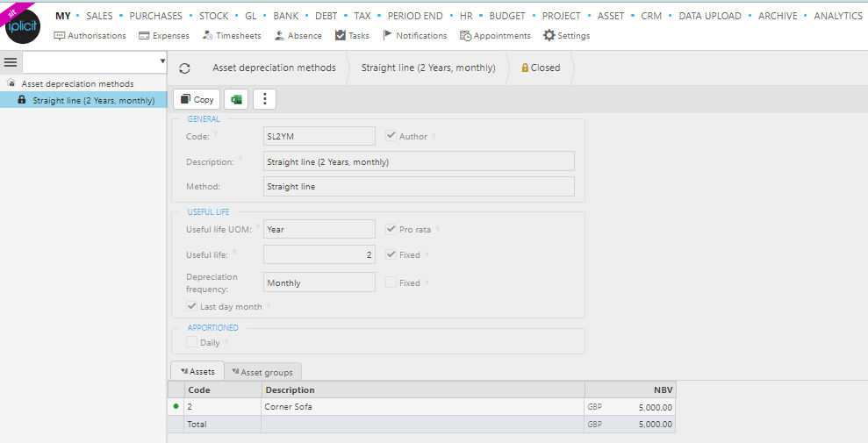Switch to the Asset groups tab
Screen dimensions: 868x443
262,372
